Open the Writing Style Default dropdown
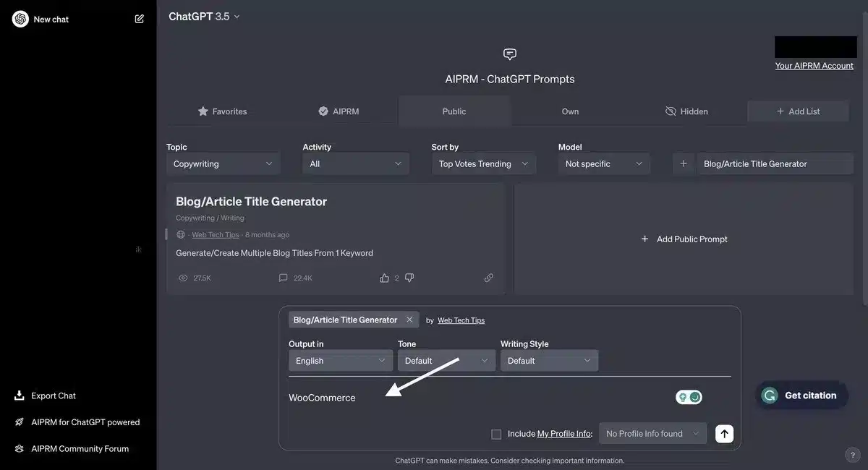The height and width of the screenshot is (470, 868). 549,361
